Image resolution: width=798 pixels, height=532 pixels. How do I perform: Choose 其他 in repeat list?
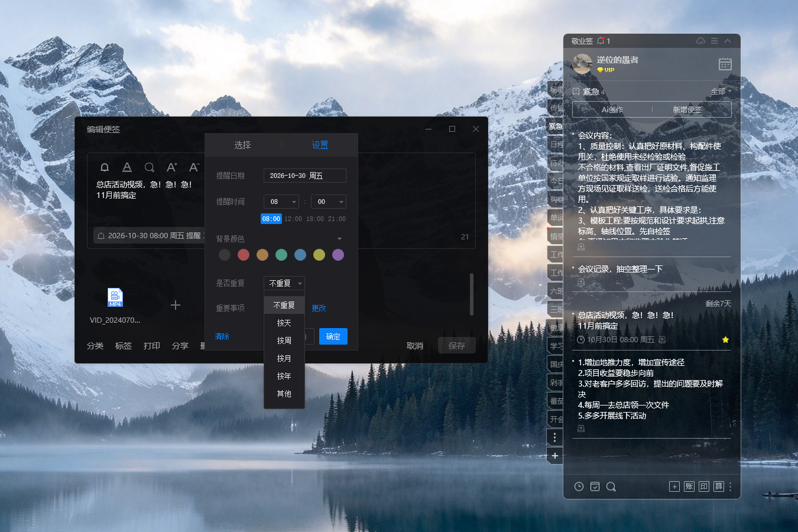tap(284, 394)
